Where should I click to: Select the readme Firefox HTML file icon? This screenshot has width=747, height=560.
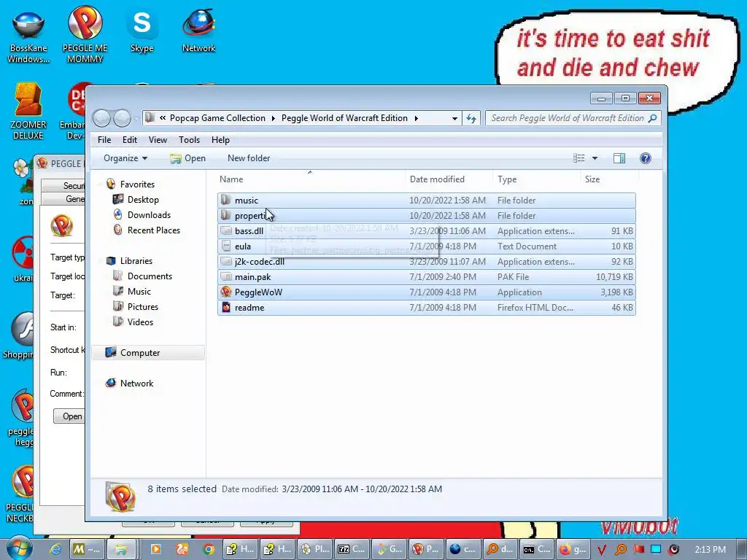coord(226,307)
